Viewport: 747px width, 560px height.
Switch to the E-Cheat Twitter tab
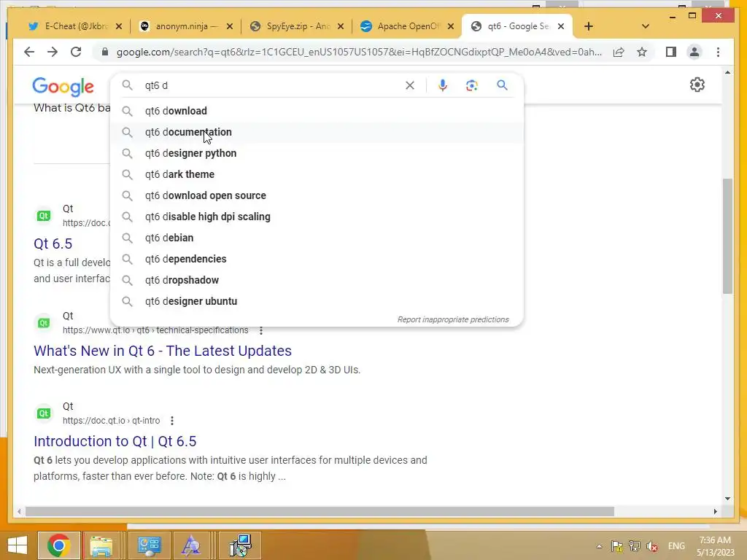tap(75, 26)
